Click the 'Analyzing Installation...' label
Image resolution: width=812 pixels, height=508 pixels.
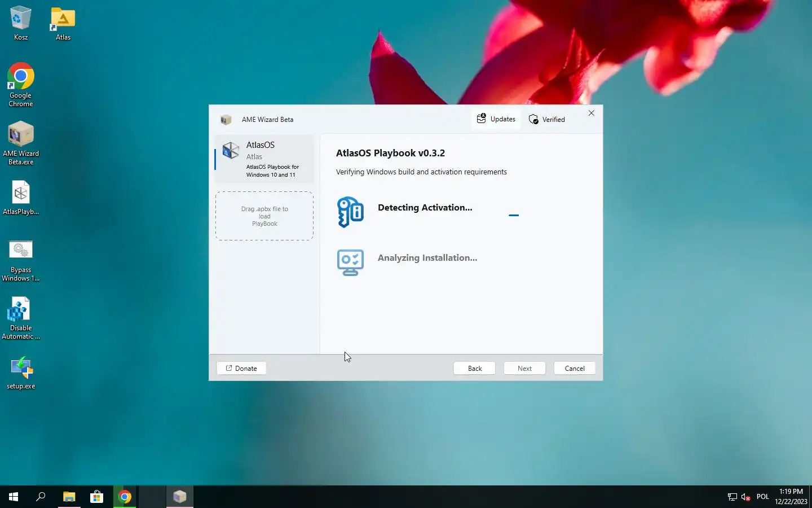point(427,258)
